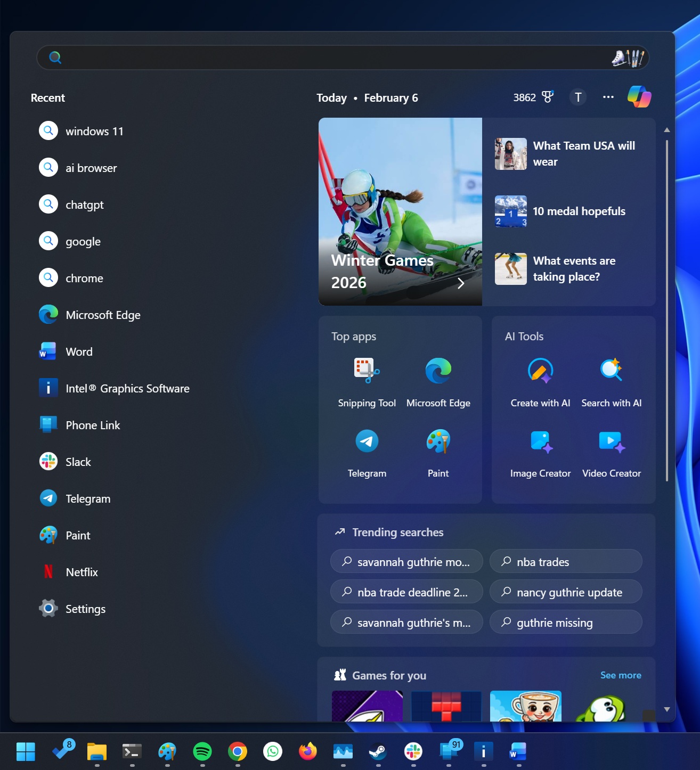Open the three-dot options menu

[608, 97]
